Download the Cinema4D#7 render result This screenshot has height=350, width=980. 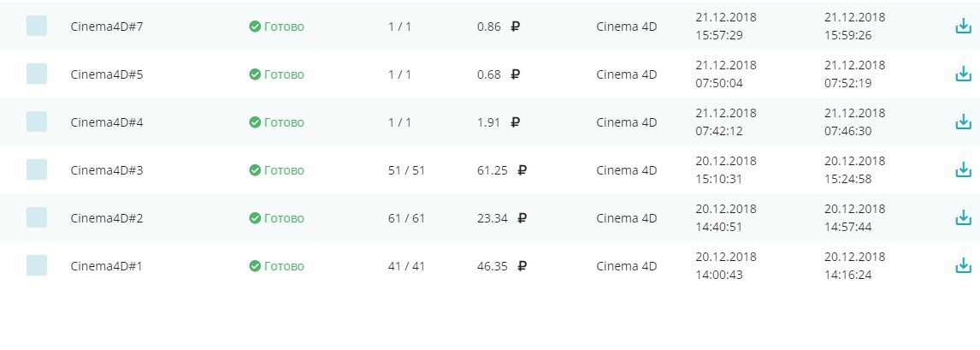coord(964,27)
